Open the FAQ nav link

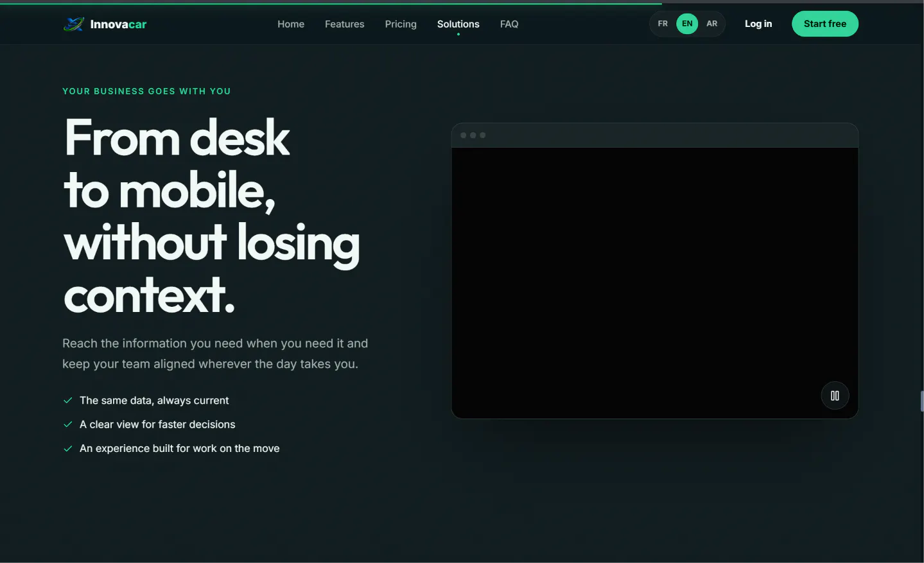[x=509, y=24]
